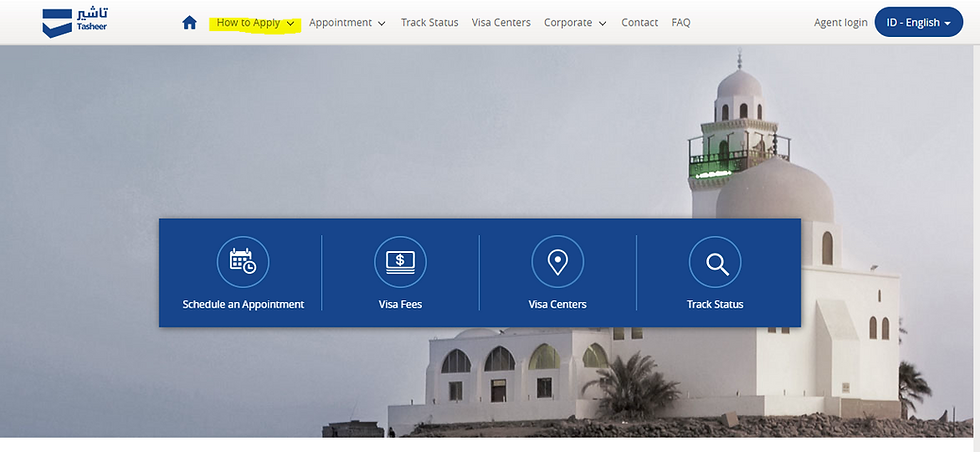The height and width of the screenshot is (452, 980).
Task: Expand the How to Apply chevron
Action: point(291,23)
